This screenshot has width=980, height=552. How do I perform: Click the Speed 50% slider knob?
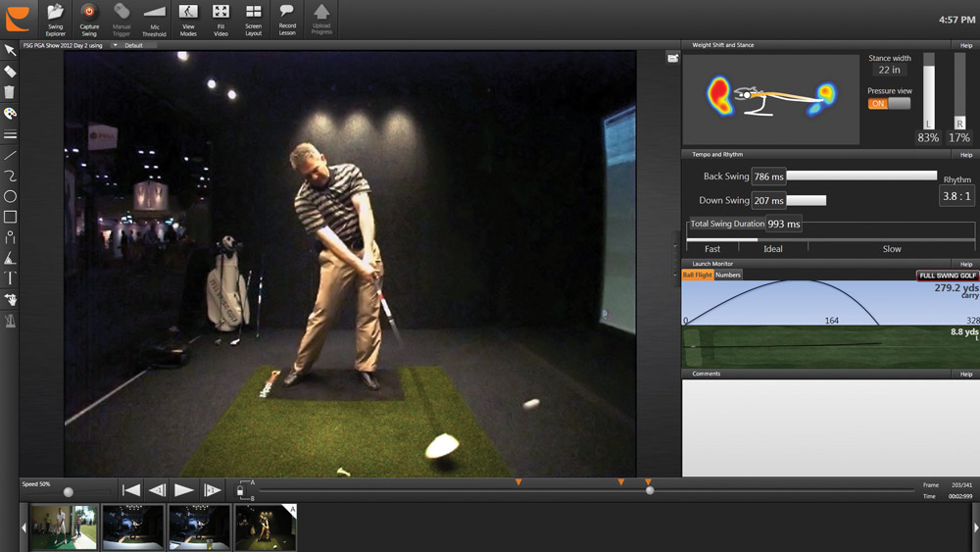click(x=68, y=492)
